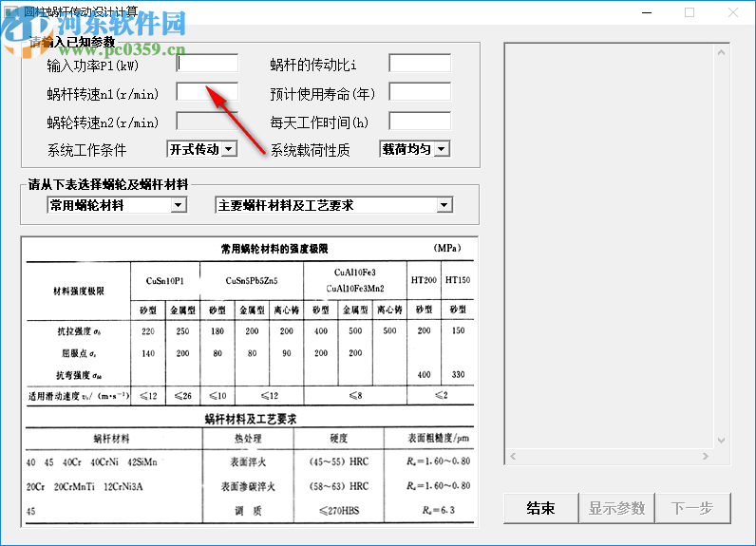
Task: Click the 每天工作时间(h) input field
Action: (420, 121)
